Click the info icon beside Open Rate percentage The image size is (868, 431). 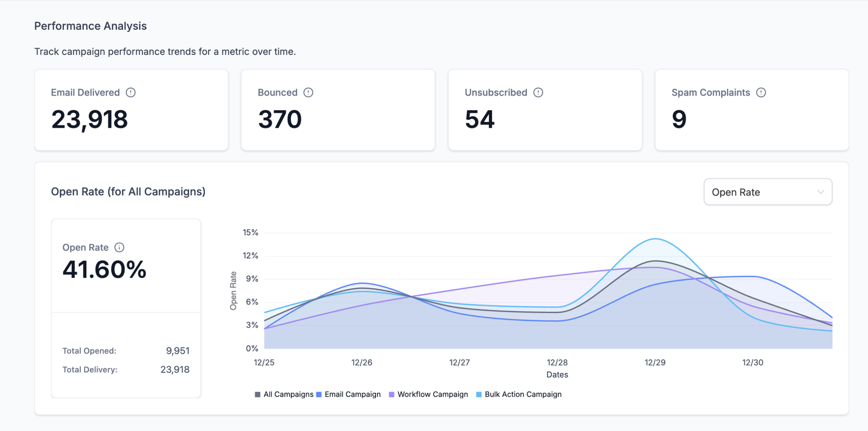coord(119,248)
